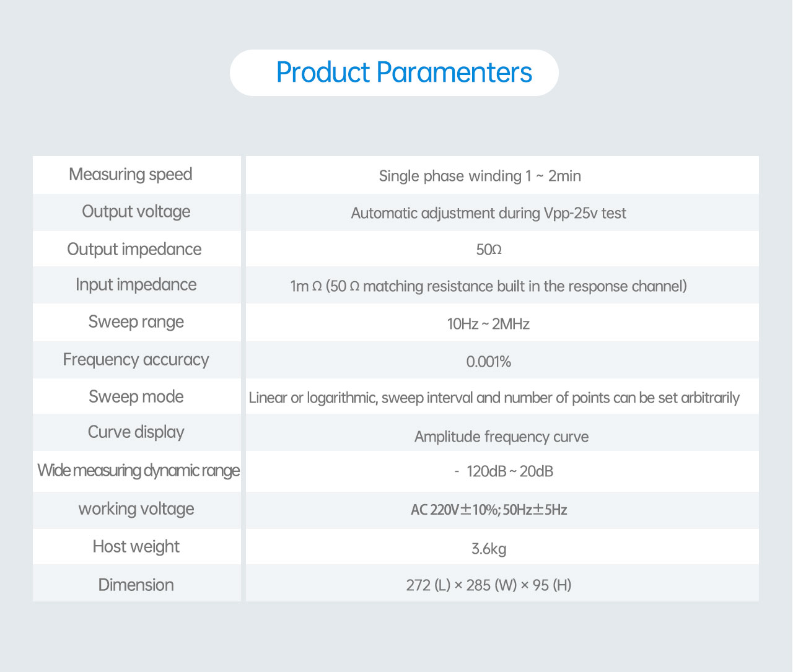Click the Product Paramenters title banner
The height and width of the screenshot is (672, 793).
395,72
